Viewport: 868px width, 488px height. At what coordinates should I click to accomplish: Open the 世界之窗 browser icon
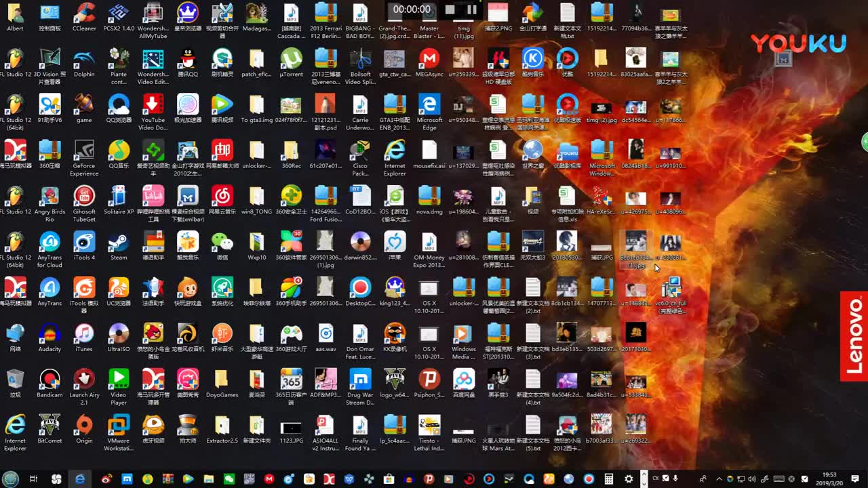click(533, 155)
